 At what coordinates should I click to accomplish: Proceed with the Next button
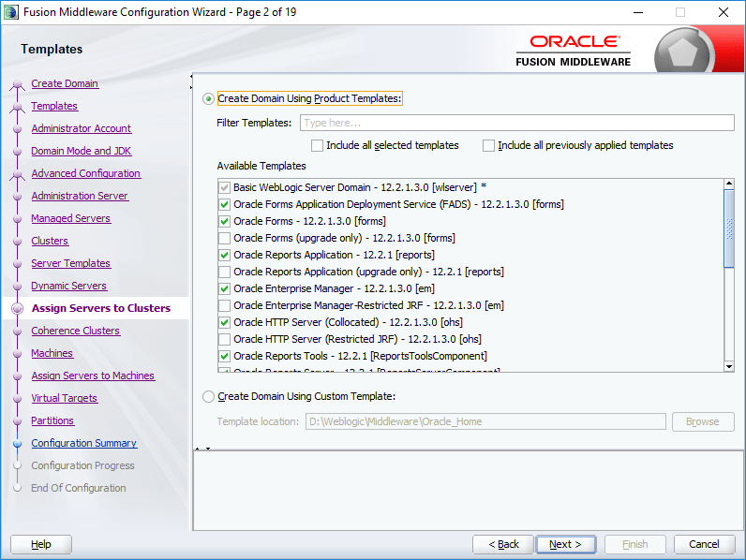(566, 544)
